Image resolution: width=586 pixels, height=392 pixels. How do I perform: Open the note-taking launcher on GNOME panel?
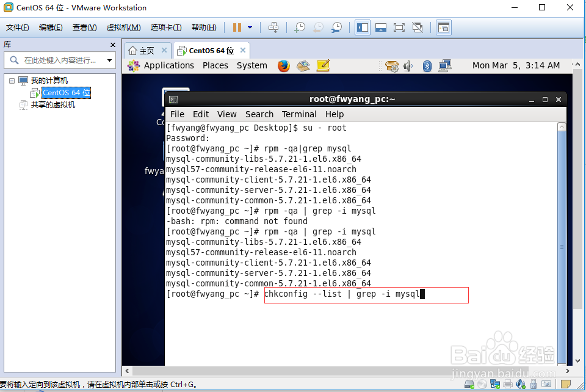(323, 65)
